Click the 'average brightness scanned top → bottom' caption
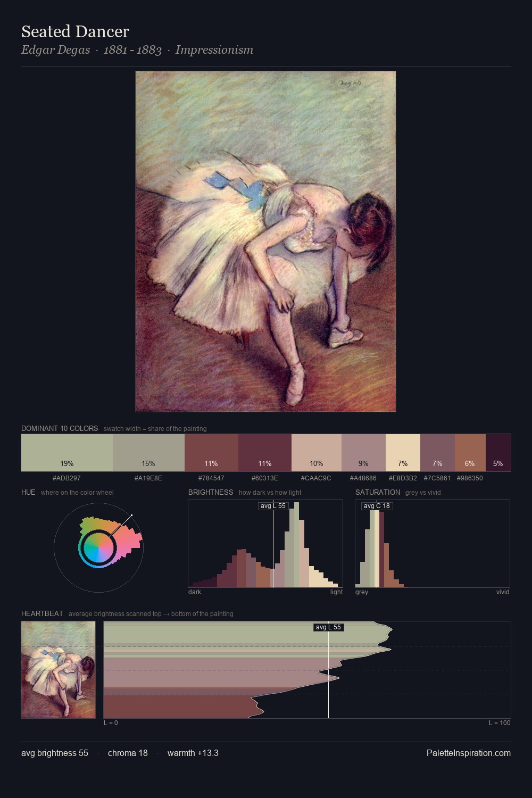This screenshot has height=798, width=532. (x=151, y=614)
